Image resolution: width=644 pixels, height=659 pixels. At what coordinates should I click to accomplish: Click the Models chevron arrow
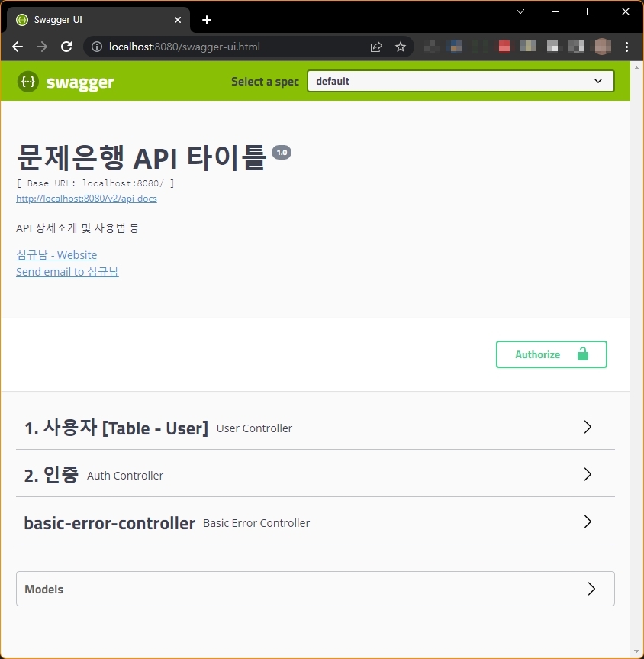click(591, 589)
